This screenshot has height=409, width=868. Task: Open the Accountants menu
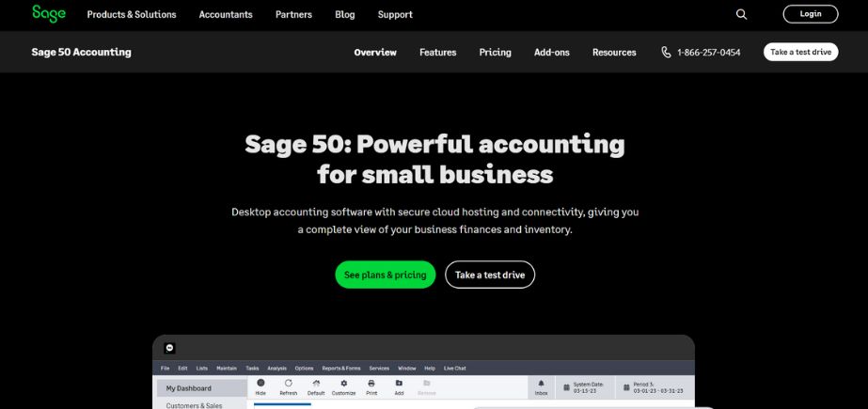pos(226,14)
